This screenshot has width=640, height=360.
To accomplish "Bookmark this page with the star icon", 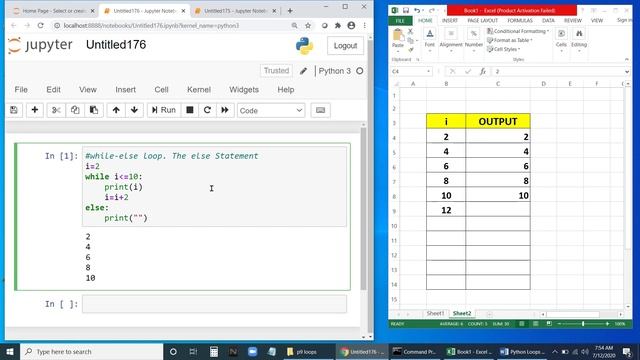I will (x=308, y=26).
